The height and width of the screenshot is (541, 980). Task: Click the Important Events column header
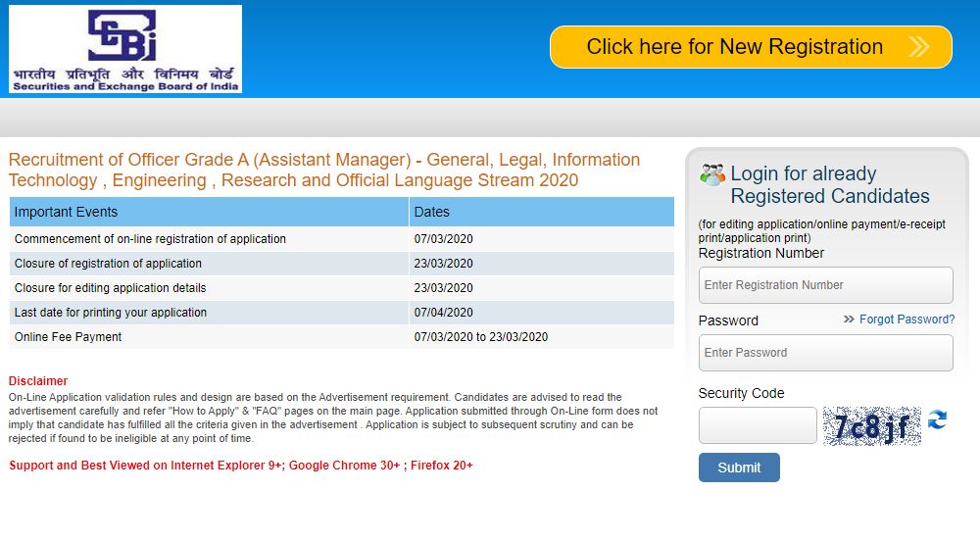[x=67, y=212]
